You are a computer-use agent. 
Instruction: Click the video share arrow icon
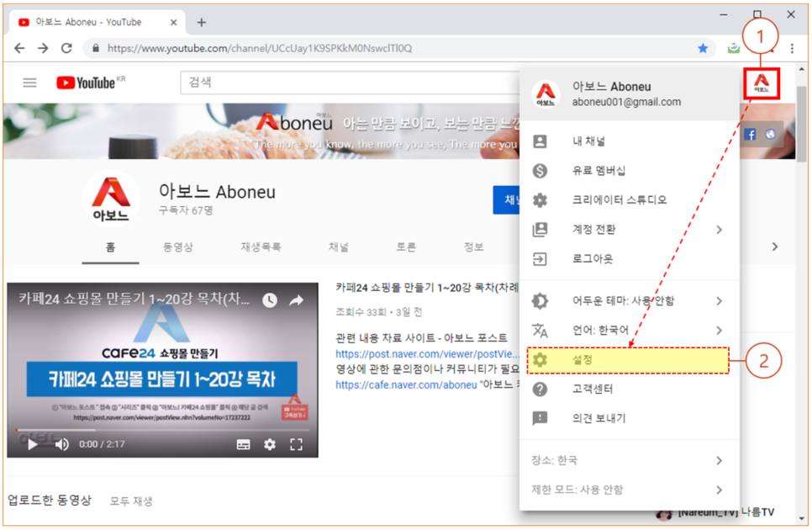coord(296,300)
